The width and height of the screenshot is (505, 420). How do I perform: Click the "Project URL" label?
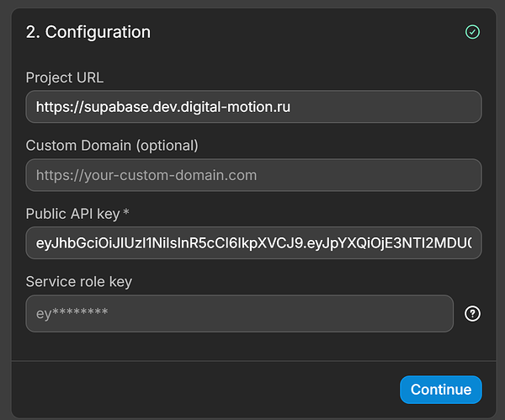[x=65, y=77]
